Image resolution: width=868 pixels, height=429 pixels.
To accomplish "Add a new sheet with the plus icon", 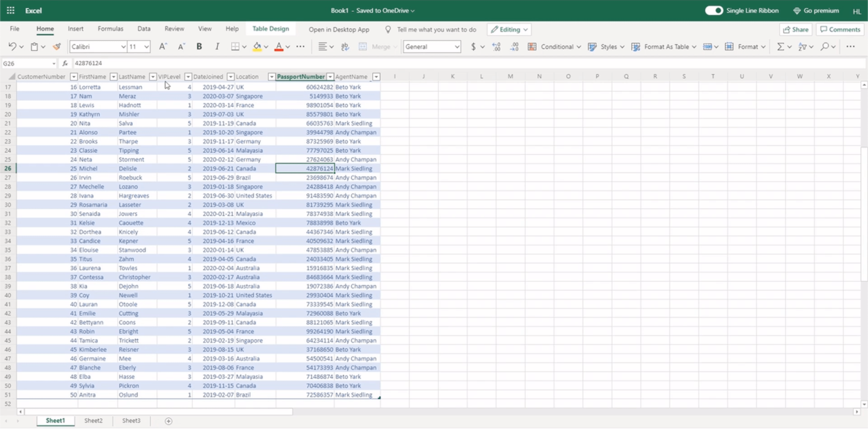I will [x=168, y=421].
